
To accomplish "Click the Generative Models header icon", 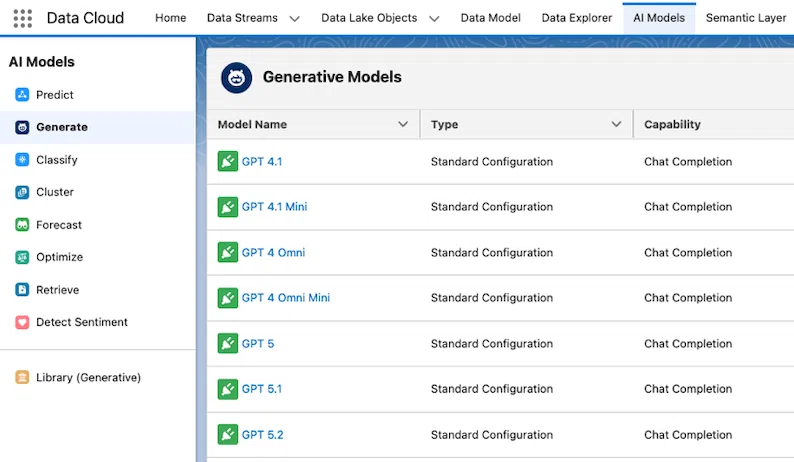I will (x=236, y=78).
